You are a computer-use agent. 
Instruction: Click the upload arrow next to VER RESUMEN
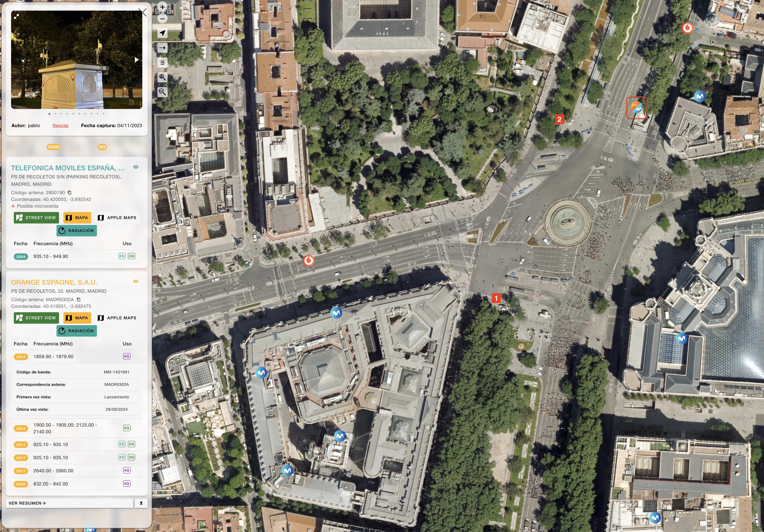click(141, 503)
